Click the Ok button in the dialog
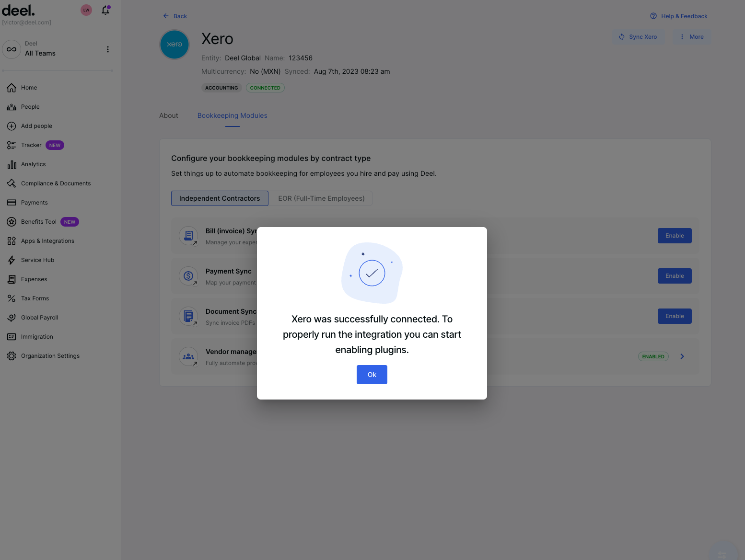This screenshot has height=560, width=745. (x=372, y=375)
